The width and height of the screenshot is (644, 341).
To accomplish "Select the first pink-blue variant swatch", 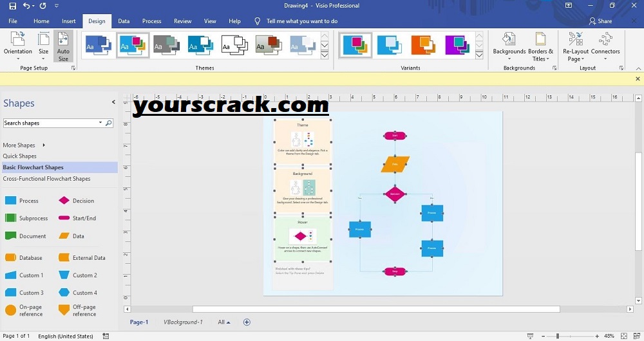I will 355,45.
